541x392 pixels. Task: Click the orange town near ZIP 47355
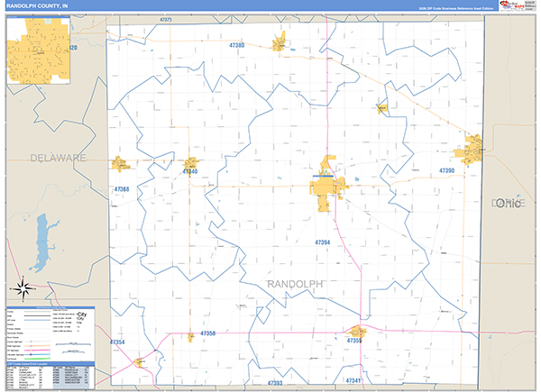coord(357,332)
